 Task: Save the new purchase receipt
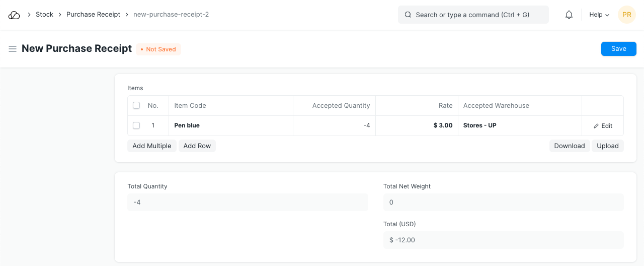point(618,49)
